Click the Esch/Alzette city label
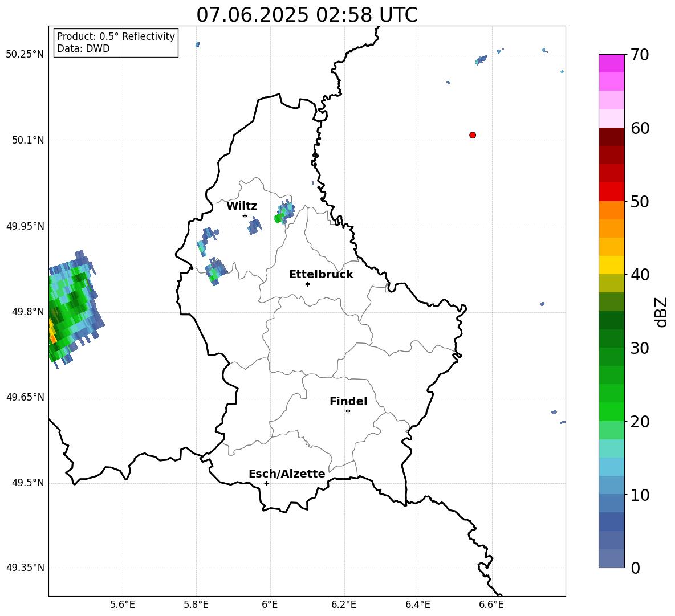This screenshot has width=675, height=616. coord(287,474)
